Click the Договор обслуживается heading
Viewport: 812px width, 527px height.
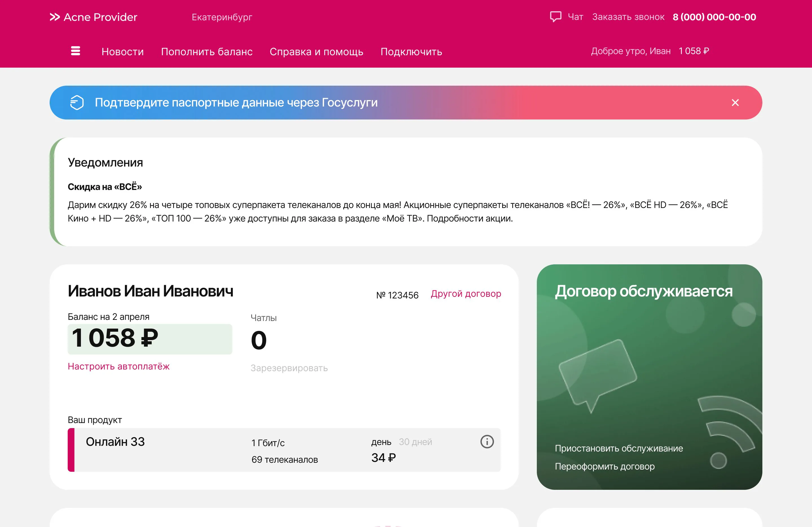pos(643,291)
